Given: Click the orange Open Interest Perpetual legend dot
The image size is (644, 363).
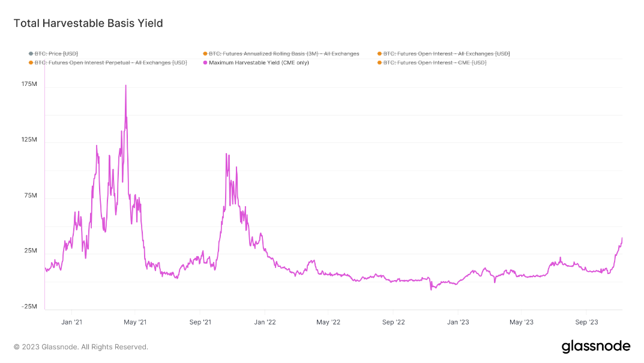Looking at the screenshot, I should click(31, 63).
